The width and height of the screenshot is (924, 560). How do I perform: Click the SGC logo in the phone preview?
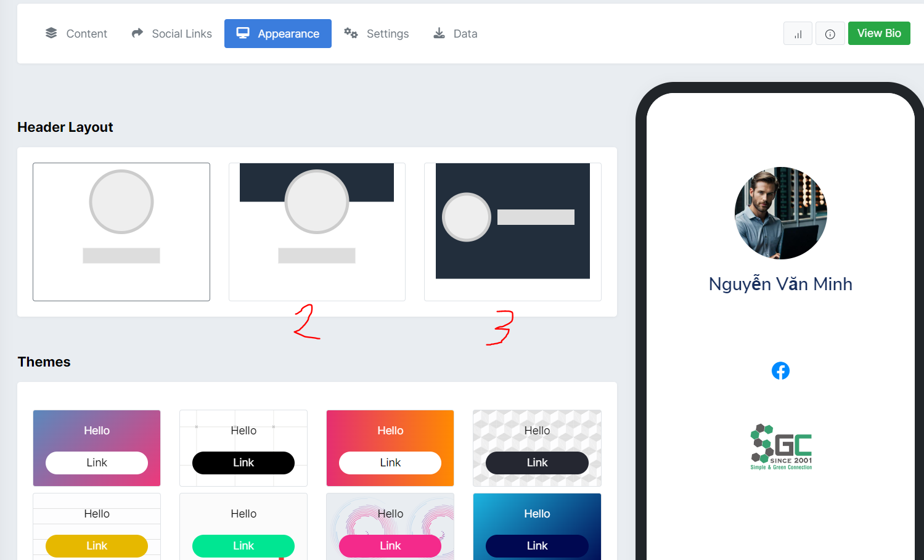(x=781, y=447)
